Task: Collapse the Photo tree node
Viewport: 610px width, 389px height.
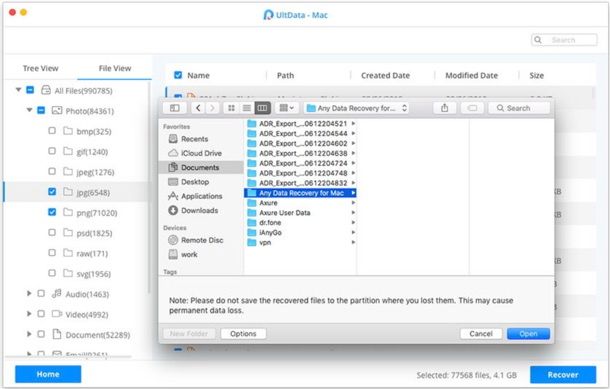Action: click(29, 110)
